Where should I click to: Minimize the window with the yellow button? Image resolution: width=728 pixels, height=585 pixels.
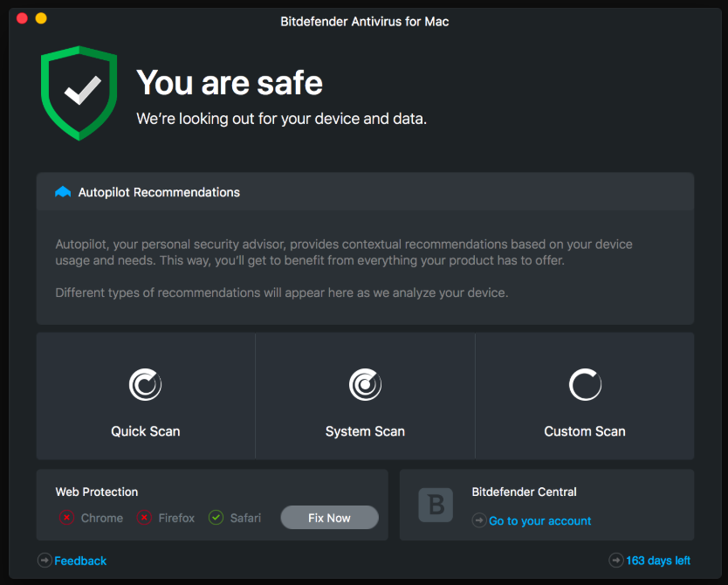click(x=41, y=18)
